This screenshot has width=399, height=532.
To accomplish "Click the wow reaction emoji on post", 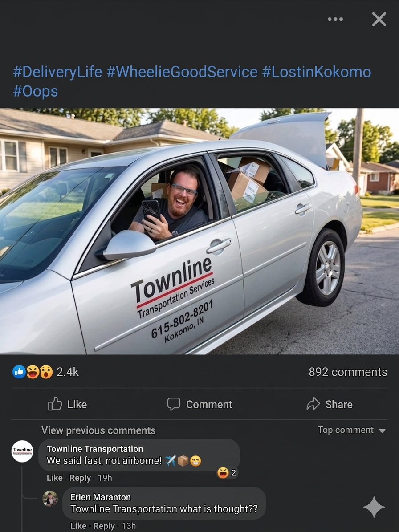I will [x=46, y=372].
